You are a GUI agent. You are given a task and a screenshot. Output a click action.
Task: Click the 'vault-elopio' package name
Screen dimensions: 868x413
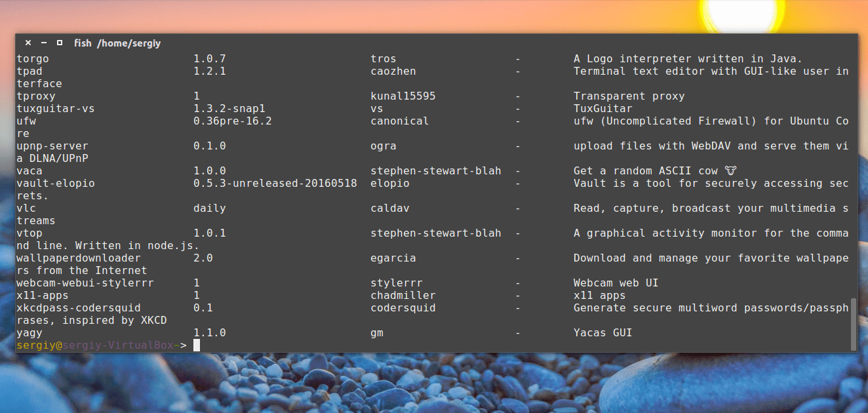point(56,184)
